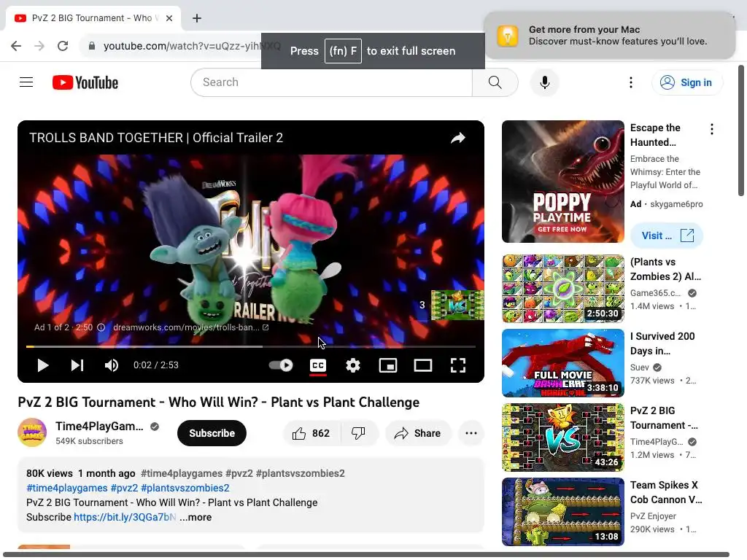The image size is (747, 560).
Task: Open more actions ellipsis below video
Action: pos(471,433)
